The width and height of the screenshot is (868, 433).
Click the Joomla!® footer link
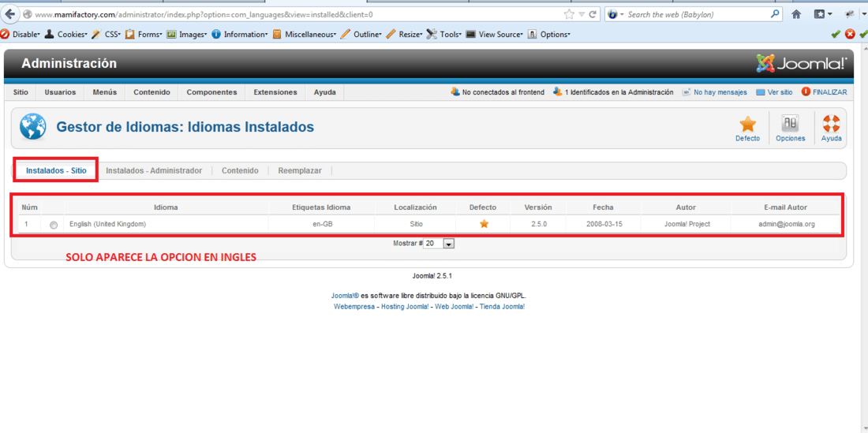pos(345,296)
